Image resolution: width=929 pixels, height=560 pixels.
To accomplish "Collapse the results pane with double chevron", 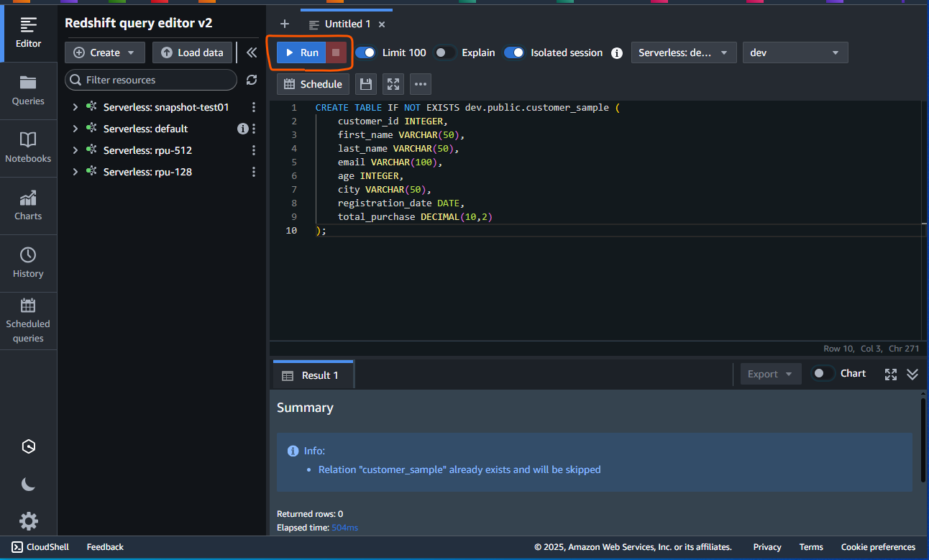I will [912, 375].
